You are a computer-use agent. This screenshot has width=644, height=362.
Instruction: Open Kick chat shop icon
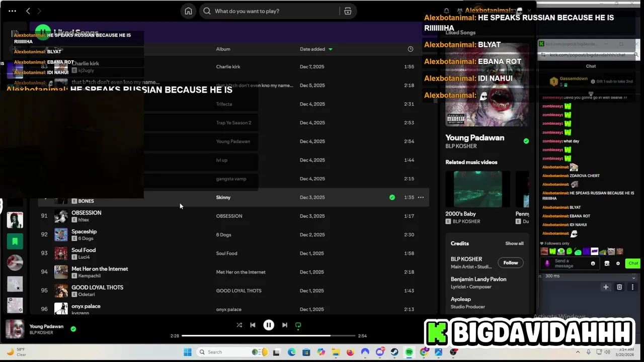607,263
